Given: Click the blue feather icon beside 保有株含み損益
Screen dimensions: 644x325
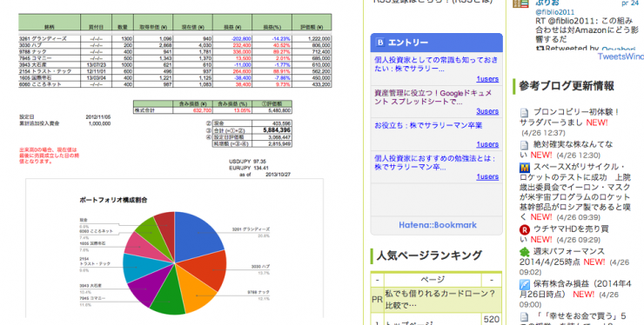Looking at the screenshot, I should [524, 284].
